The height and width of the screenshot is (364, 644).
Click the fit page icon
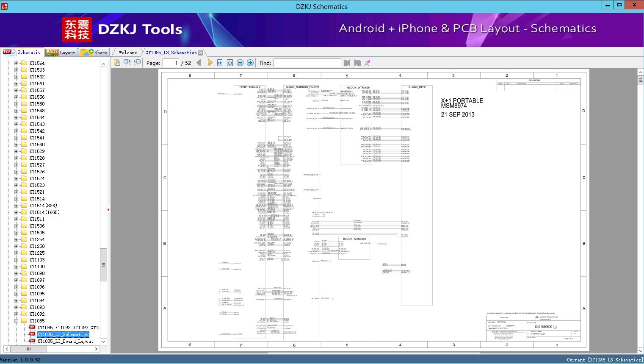(230, 63)
